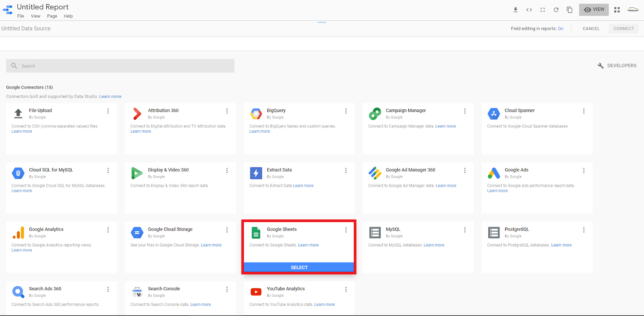The height and width of the screenshot is (316, 644).
Task: Enter fullscreen mode via toolbar icon
Action: pos(543,10)
